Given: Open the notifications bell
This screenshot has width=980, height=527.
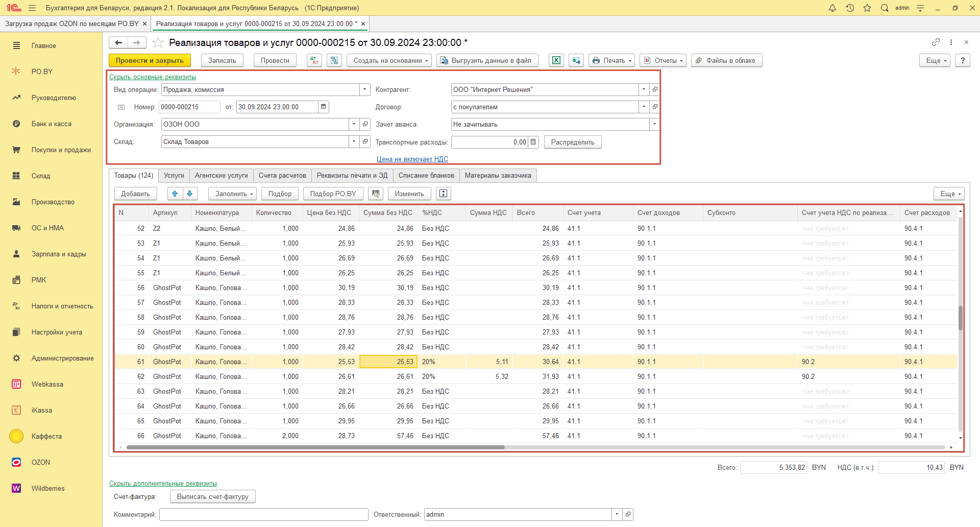Looking at the screenshot, I should pyautogui.click(x=832, y=8).
